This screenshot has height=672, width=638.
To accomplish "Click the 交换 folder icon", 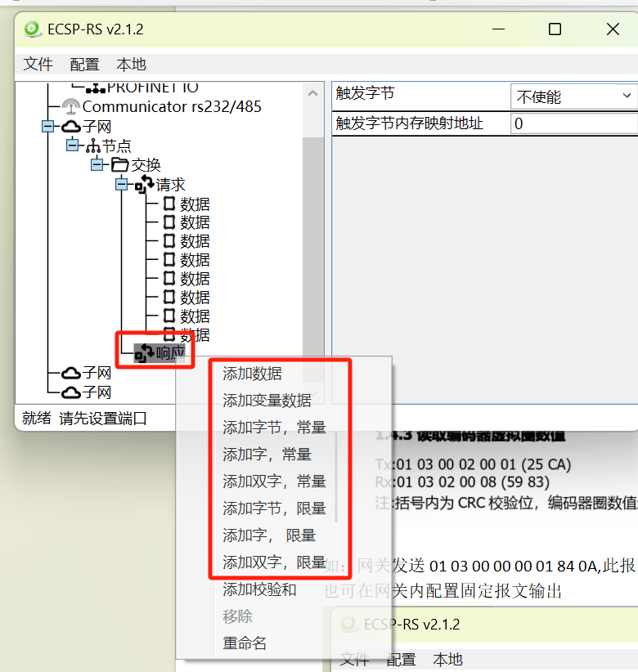I will (x=120, y=164).
